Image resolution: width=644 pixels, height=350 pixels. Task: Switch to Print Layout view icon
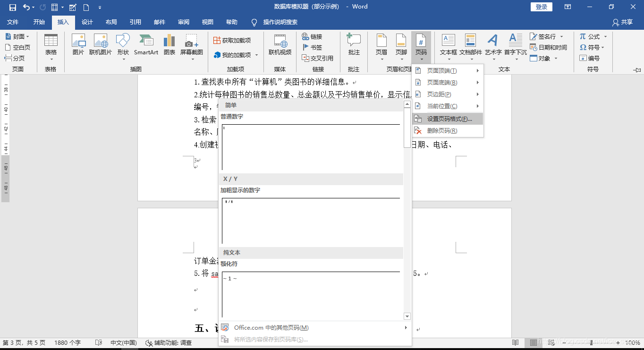pos(533,343)
